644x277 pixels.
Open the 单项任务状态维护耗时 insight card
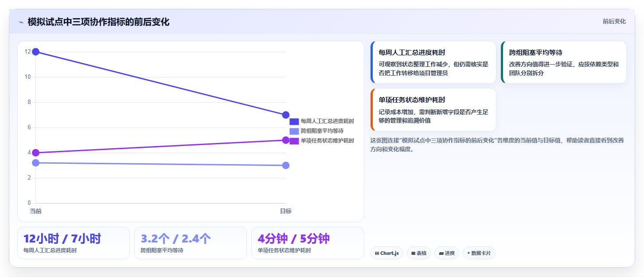[433, 110]
